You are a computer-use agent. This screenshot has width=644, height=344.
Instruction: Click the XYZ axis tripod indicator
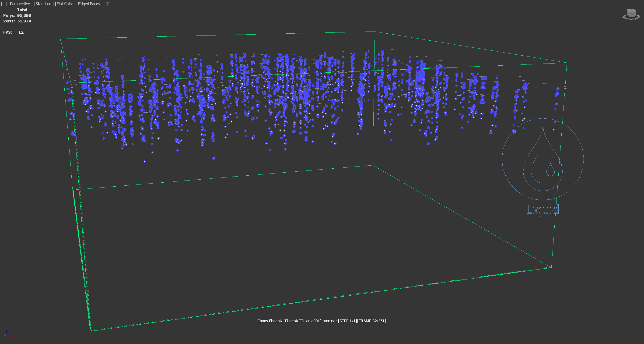(x=7, y=334)
